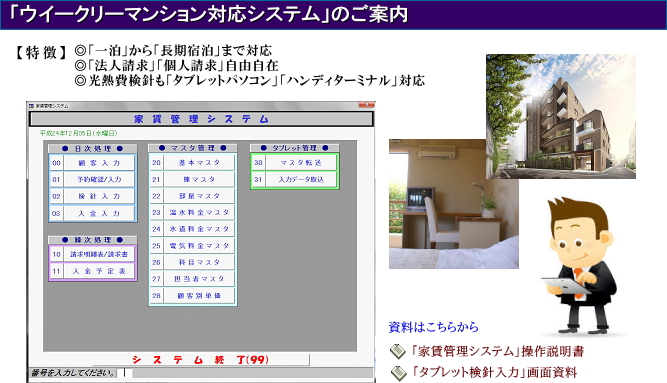Click システム終了(99) button
Screen dimensions: 667x383
point(200,360)
